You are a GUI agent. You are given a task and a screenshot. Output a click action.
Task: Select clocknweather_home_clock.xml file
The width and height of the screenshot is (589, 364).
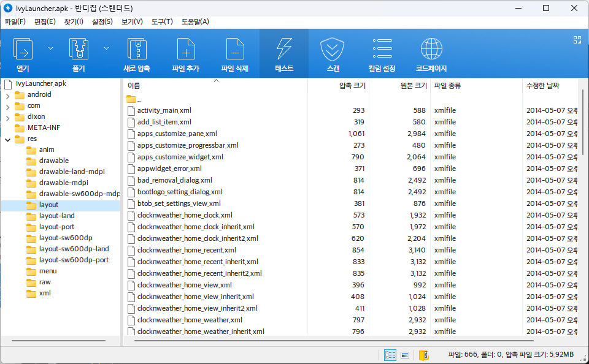(x=185, y=215)
